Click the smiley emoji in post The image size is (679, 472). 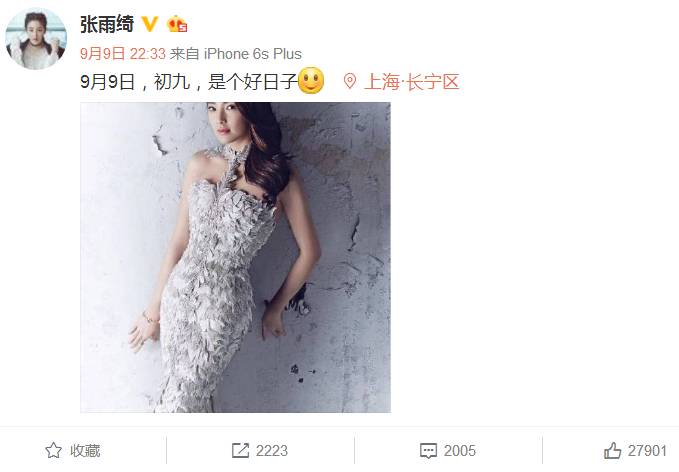pos(311,81)
